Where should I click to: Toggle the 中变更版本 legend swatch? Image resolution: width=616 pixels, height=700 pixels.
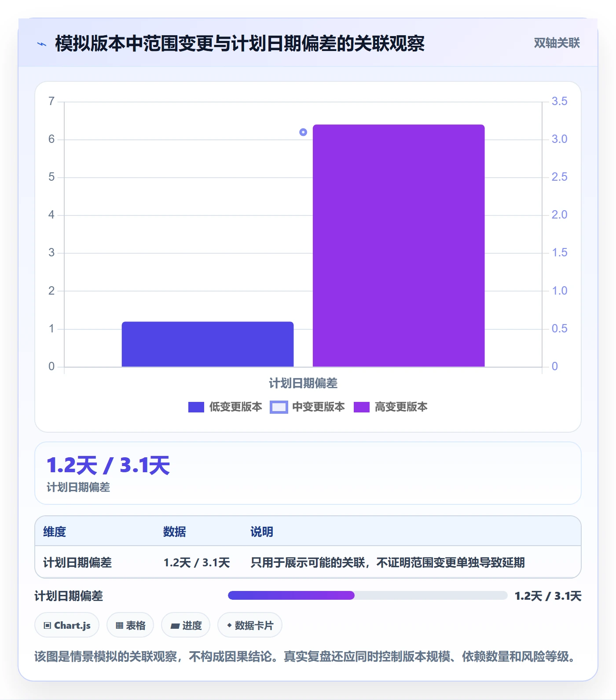[279, 407]
